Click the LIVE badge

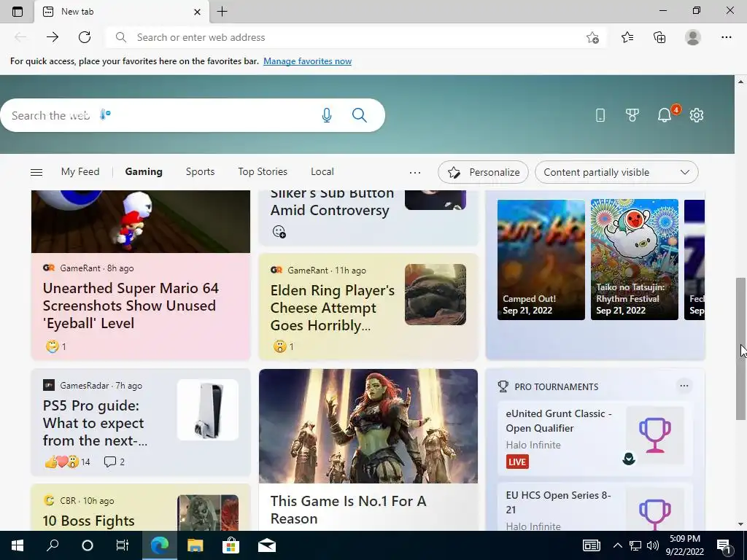(x=517, y=462)
